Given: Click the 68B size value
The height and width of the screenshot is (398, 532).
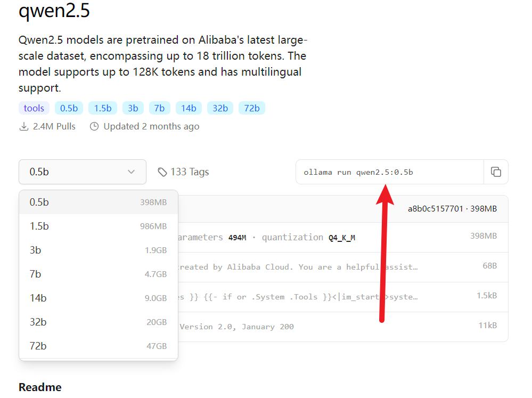Looking at the screenshot, I should tap(489, 265).
